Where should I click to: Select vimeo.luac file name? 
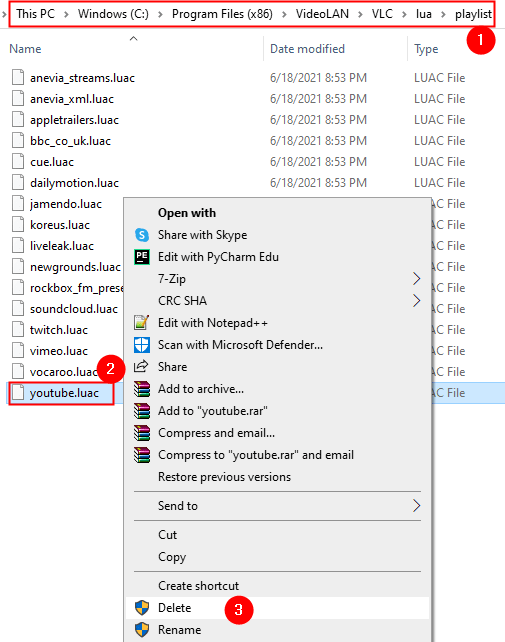pos(59,351)
